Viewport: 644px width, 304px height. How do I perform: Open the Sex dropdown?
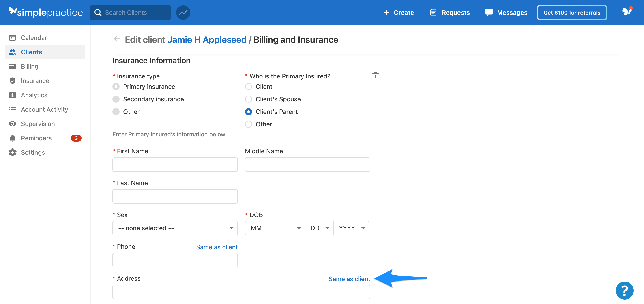[x=175, y=228]
